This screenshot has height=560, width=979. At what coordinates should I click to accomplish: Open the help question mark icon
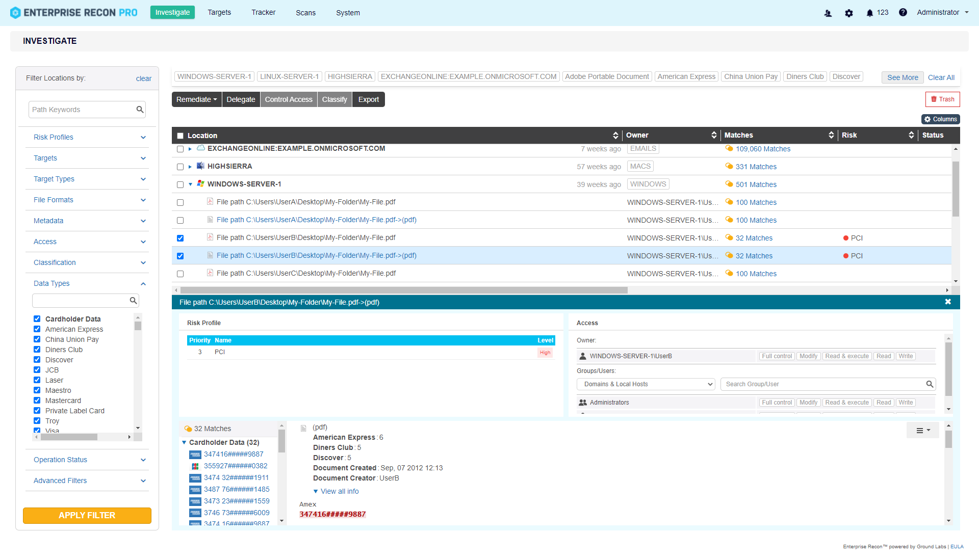(x=903, y=12)
